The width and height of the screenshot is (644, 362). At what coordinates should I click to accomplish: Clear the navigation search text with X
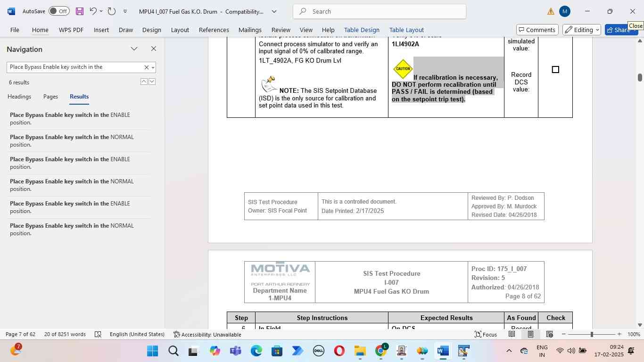click(146, 67)
